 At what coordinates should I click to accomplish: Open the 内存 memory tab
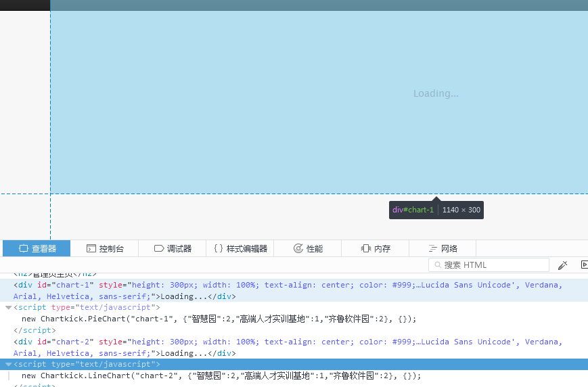point(375,248)
